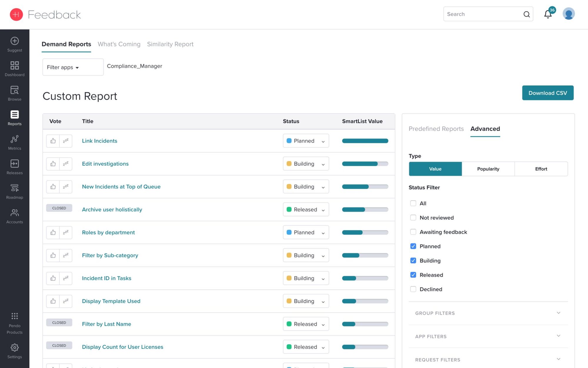Uncheck the Building status filter
The height and width of the screenshot is (368, 588).
413,261
